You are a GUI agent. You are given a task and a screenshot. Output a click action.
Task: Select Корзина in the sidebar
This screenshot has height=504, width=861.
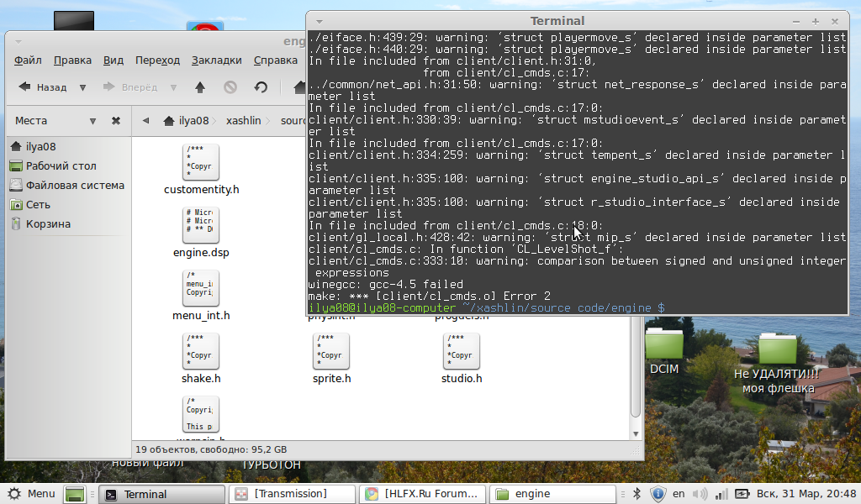point(48,224)
